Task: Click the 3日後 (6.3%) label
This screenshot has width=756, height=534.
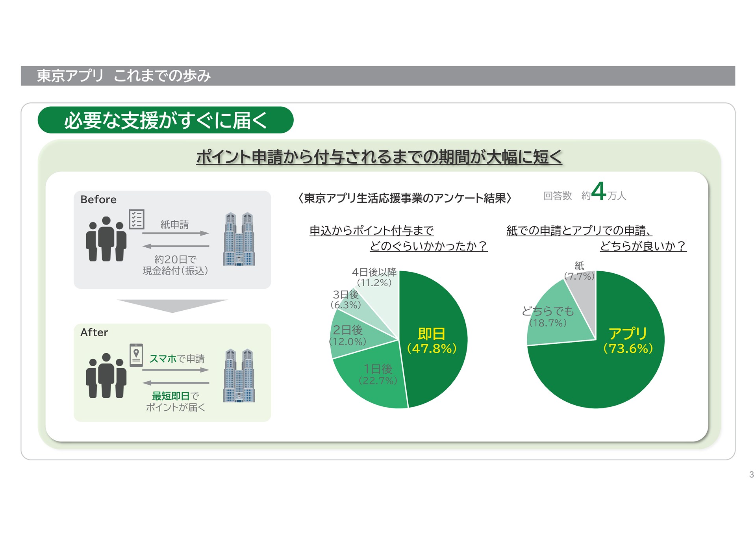Action: click(x=346, y=299)
